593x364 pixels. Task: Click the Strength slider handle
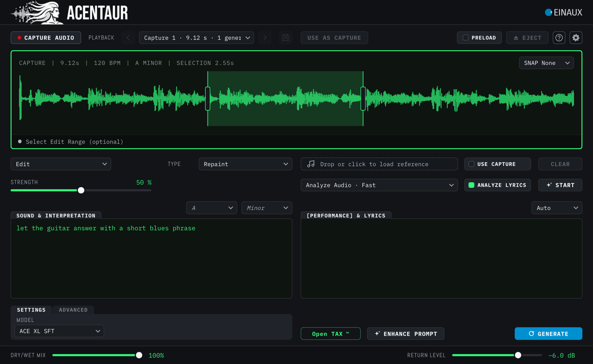(81, 190)
